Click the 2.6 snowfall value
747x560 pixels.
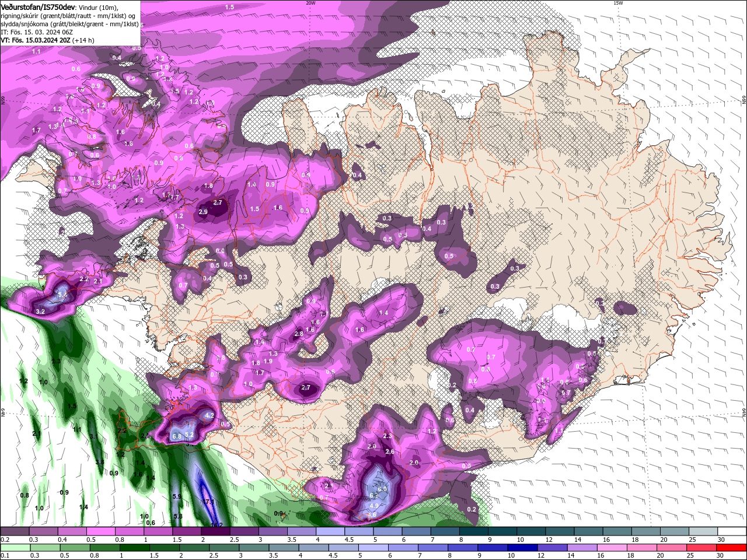390,452
